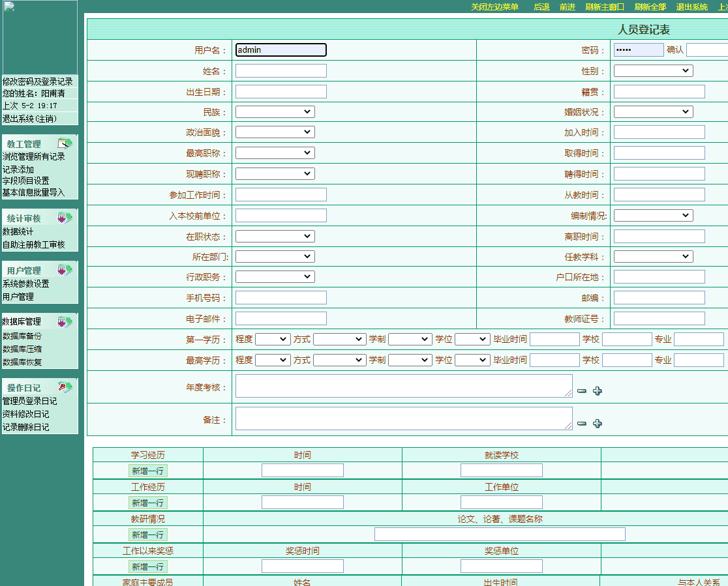Screen dimensions: 728x586
Task: Open the 性别 dropdown
Action: click(653, 71)
